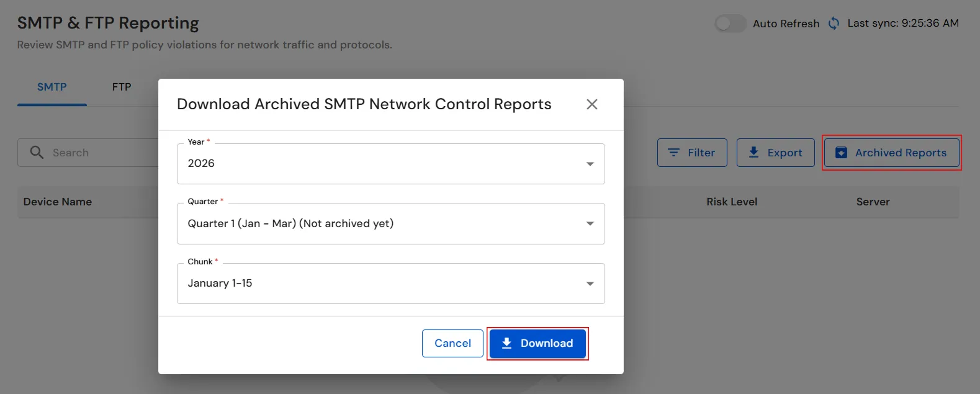Screen dimensions: 980x394
Task: Expand the Quarter dropdown field
Action: [x=390, y=223]
